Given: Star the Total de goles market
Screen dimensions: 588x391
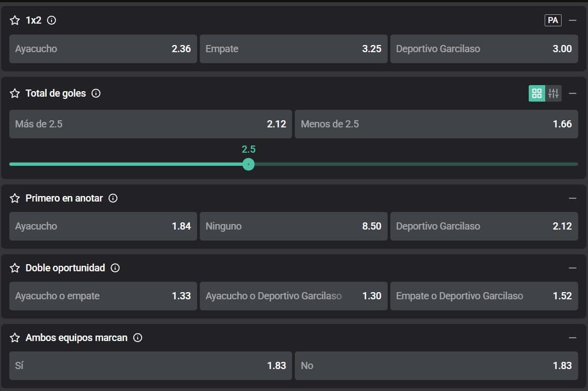Looking at the screenshot, I should click(x=15, y=93).
